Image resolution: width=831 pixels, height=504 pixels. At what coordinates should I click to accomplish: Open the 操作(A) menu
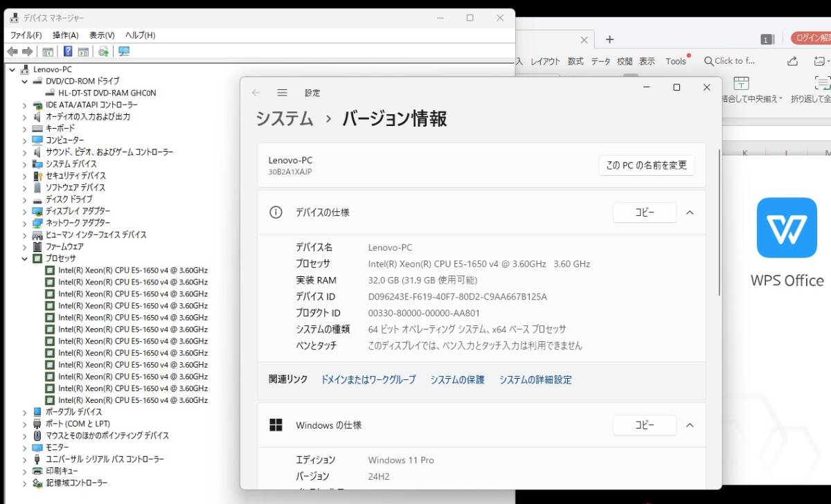(x=66, y=35)
